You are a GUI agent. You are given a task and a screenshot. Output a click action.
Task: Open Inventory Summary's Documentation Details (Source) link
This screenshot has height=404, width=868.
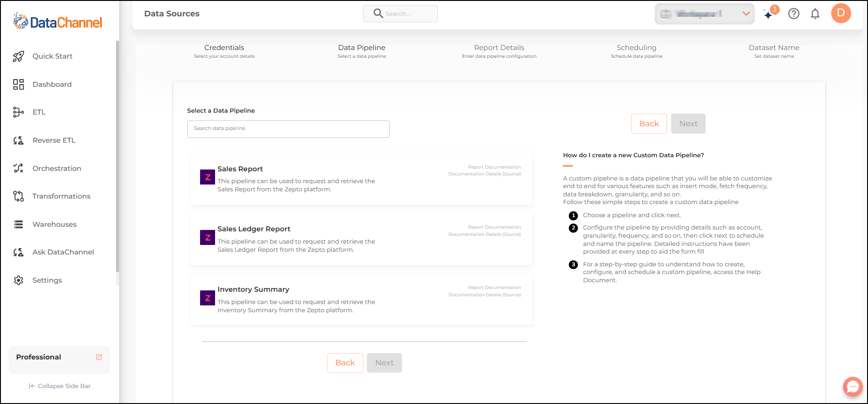[x=485, y=295]
